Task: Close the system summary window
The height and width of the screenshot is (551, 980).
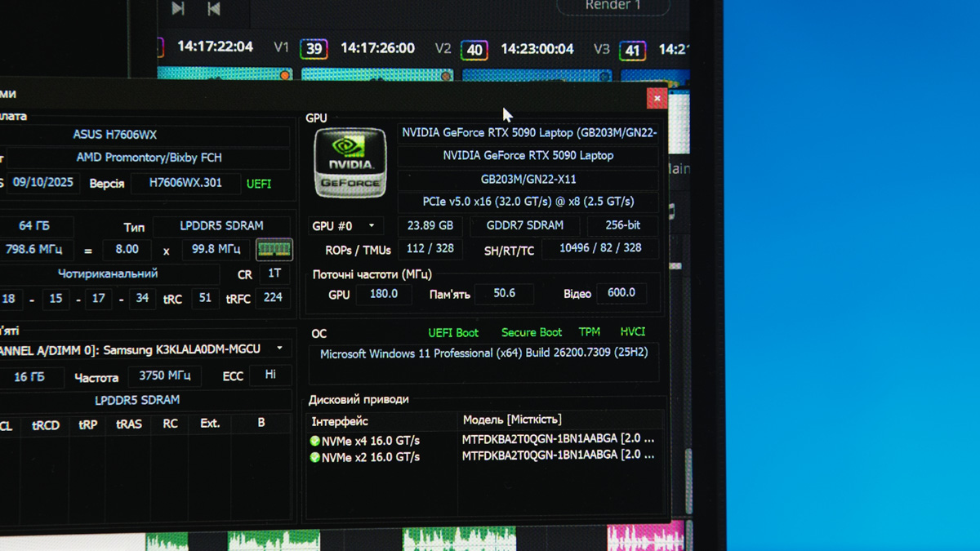Action: point(657,98)
